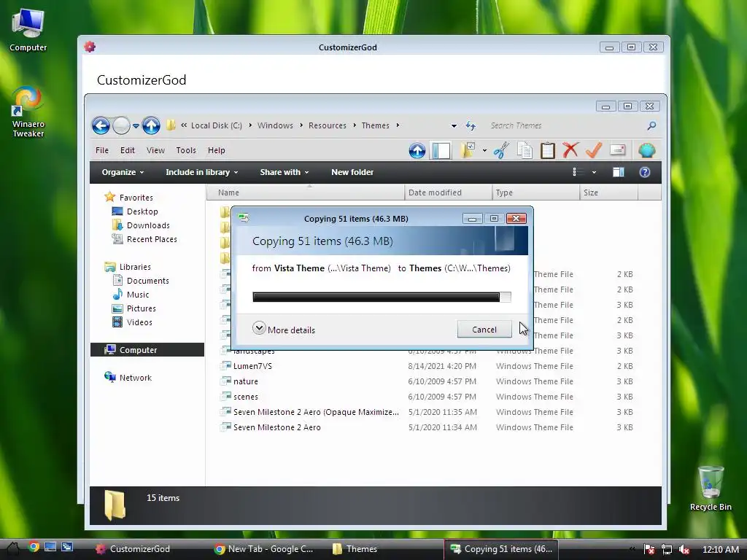Select the Lumen7VS theme file
747x560 pixels.
[252, 366]
